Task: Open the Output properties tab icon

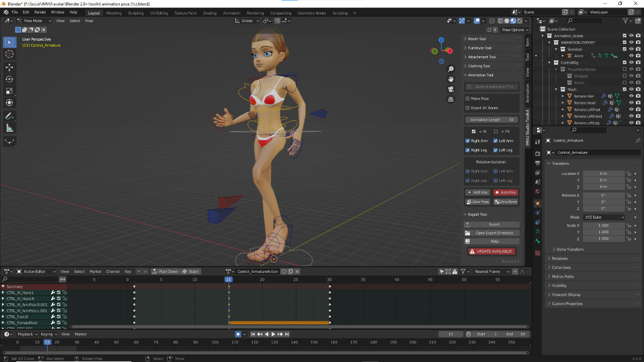Action: (x=537, y=163)
